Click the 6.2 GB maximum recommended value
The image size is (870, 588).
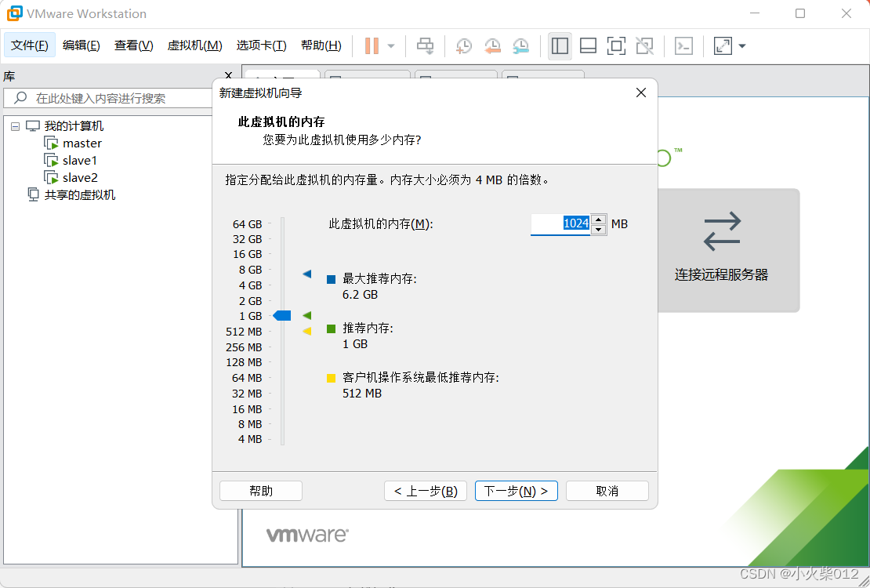pos(360,295)
